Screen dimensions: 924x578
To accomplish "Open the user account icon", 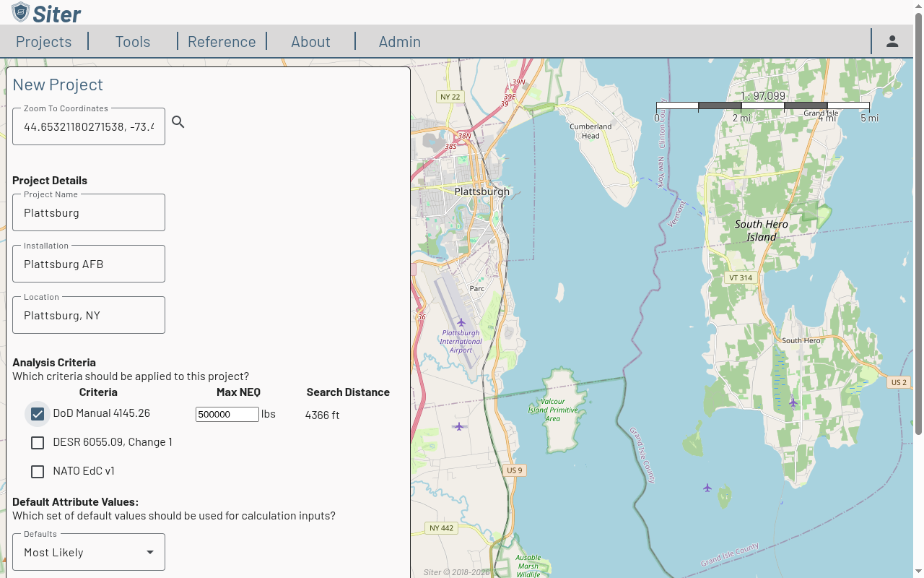I will point(892,41).
